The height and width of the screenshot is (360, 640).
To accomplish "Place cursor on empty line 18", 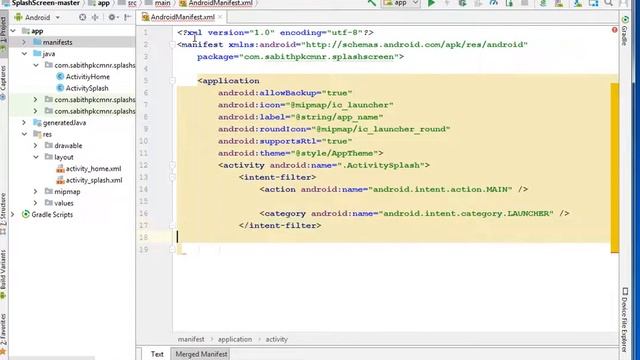I will click(x=392, y=238).
